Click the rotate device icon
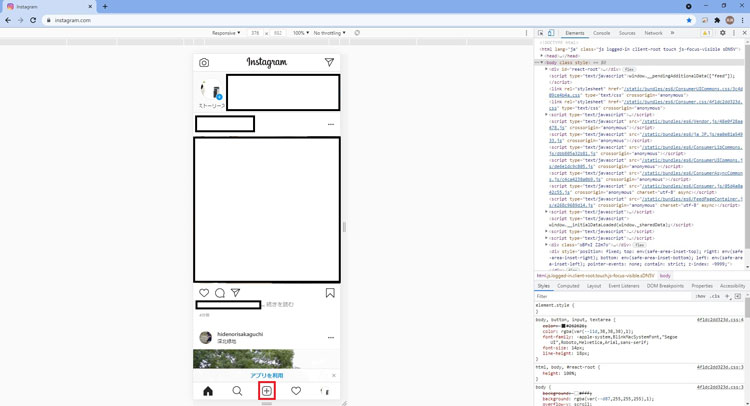 click(357, 33)
